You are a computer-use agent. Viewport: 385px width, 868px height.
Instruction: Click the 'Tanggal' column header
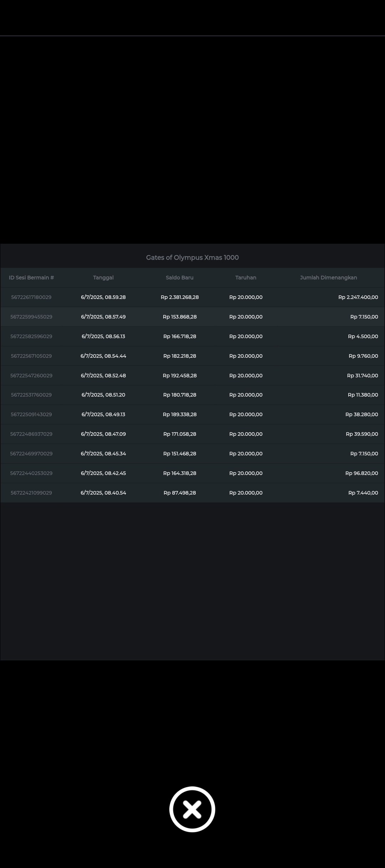[103, 278]
